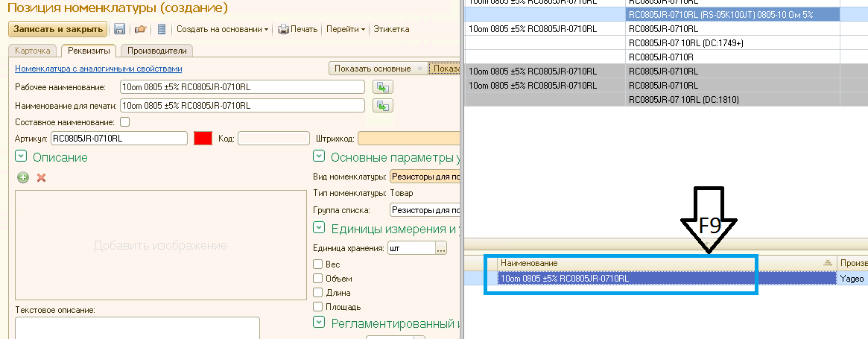The image size is (868, 339).
Task: Switch to the Карточка tab
Action: (33, 51)
